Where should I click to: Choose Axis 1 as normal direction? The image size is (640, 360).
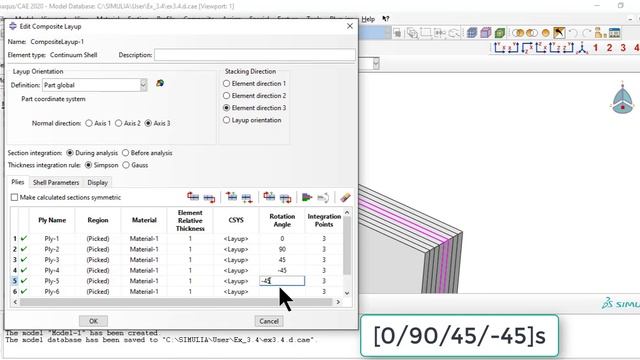(x=89, y=123)
